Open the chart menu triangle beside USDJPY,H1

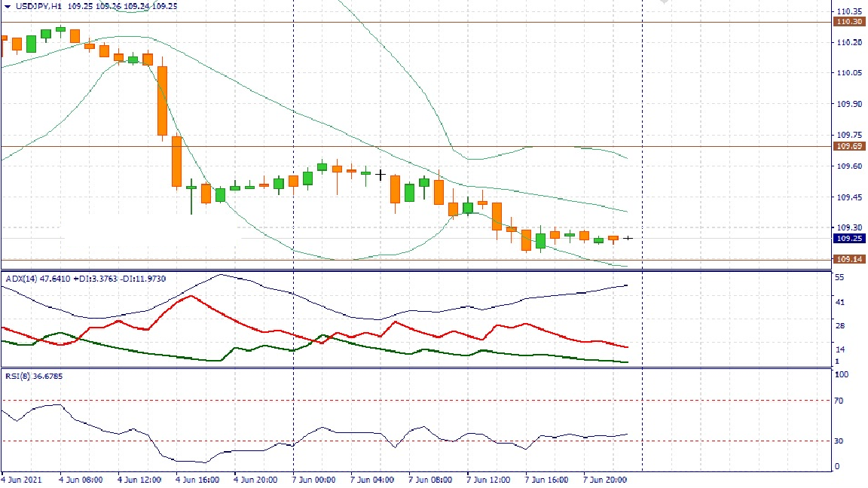click(7, 5)
